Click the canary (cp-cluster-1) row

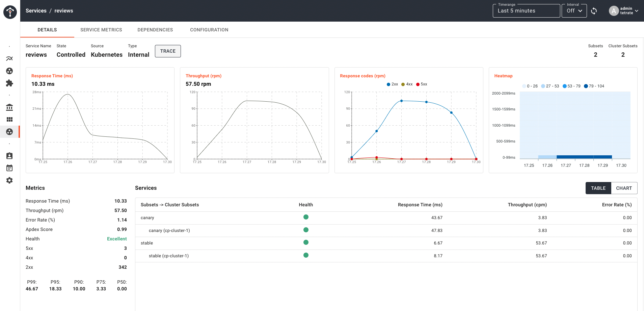(x=386, y=231)
